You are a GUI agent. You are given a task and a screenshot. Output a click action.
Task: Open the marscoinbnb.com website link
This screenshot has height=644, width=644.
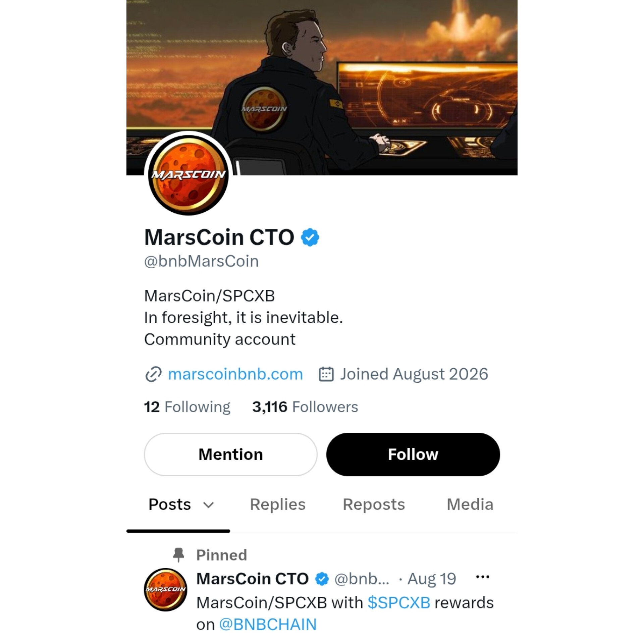[235, 374]
